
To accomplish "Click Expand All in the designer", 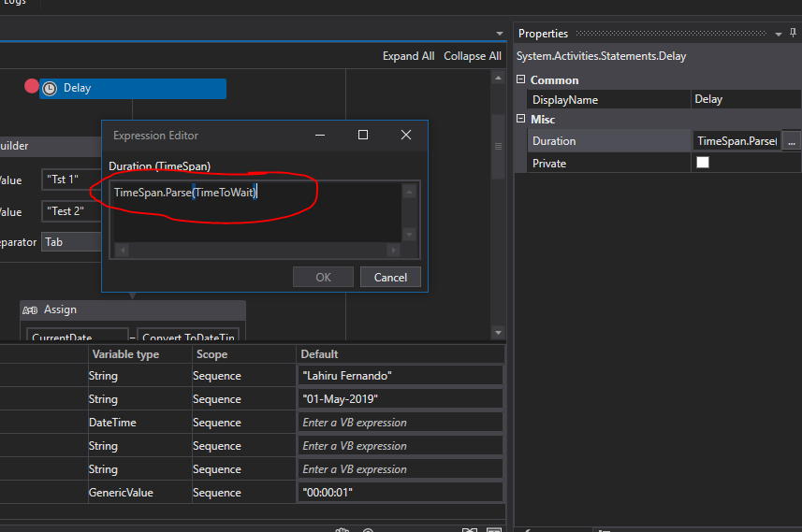I will (x=408, y=56).
